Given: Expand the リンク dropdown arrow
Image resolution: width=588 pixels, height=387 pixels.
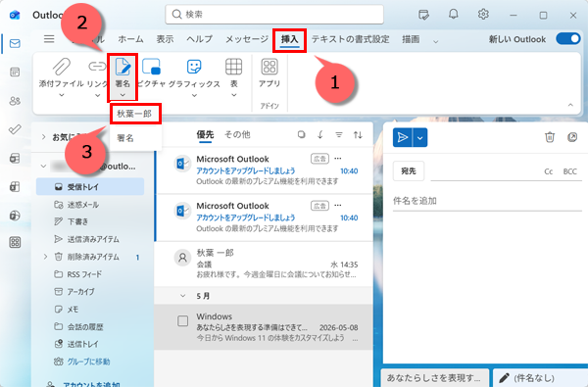Looking at the screenshot, I should point(97,96).
